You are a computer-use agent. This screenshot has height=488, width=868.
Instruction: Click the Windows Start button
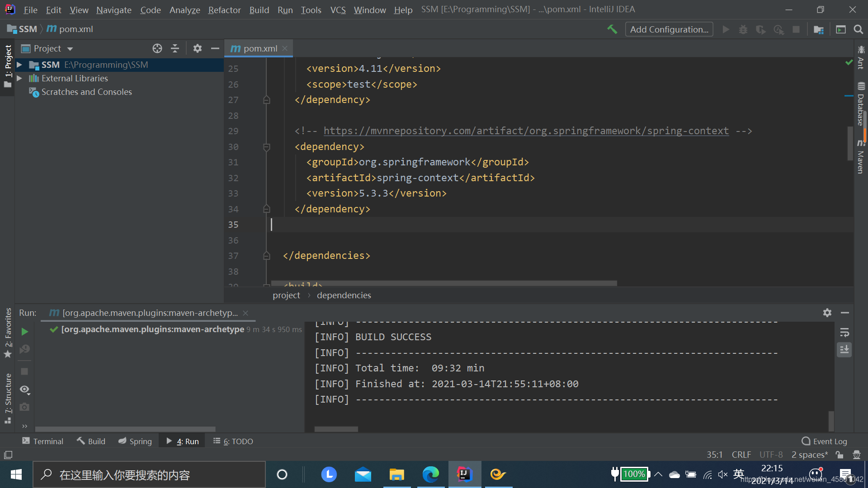coord(16,474)
